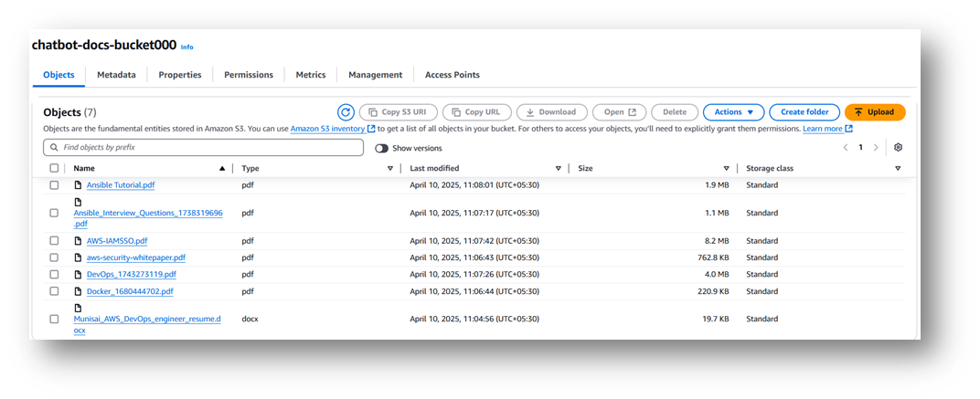Click the 220.9 KB size cell
980x399 pixels.
pyautogui.click(x=712, y=291)
